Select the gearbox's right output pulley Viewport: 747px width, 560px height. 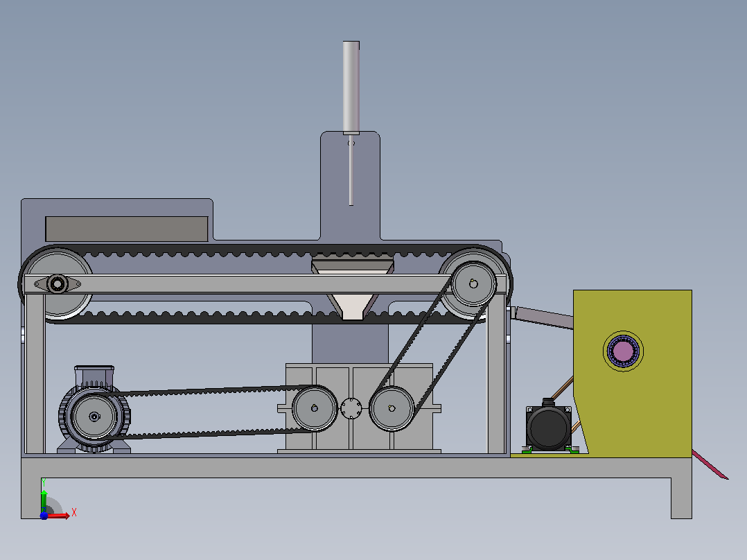coord(392,408)
